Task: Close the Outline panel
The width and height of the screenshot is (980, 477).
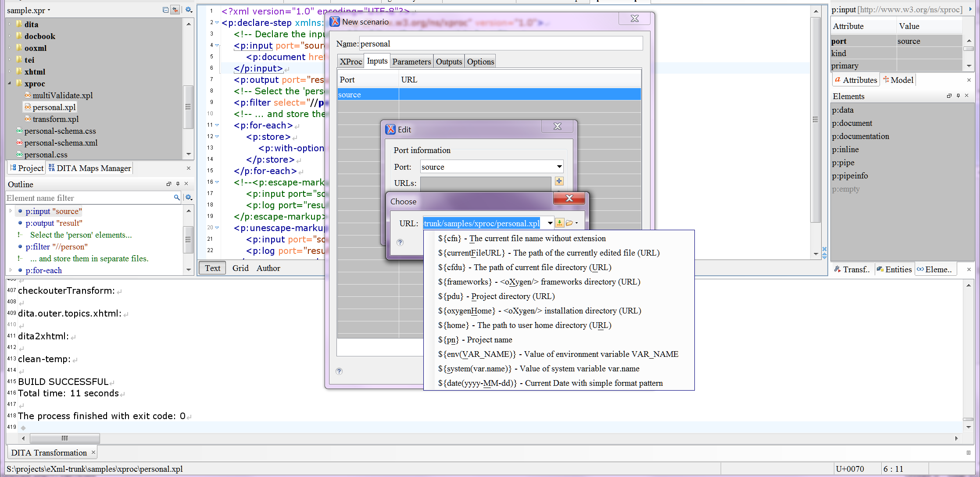Action: (x=186, y=184)
